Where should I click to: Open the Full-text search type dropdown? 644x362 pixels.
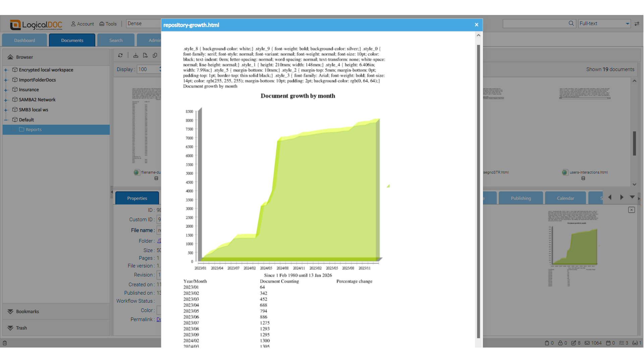627,23
